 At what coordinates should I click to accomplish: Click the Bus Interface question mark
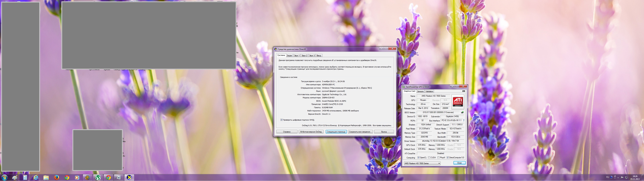(x=464, y=121)
